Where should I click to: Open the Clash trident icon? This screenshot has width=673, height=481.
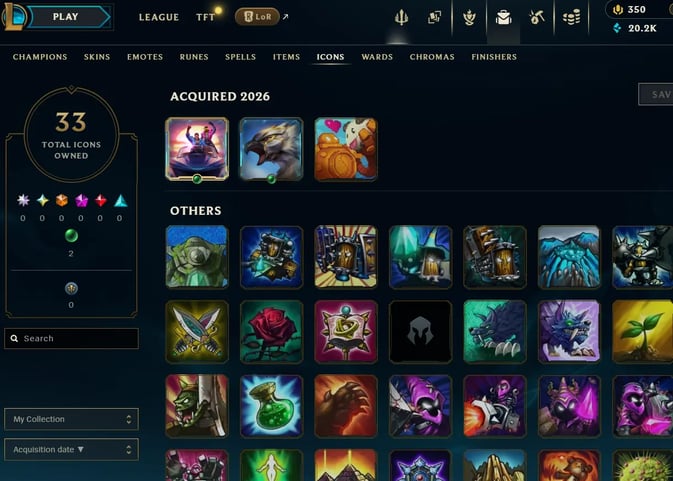click(x=401, y=18)
